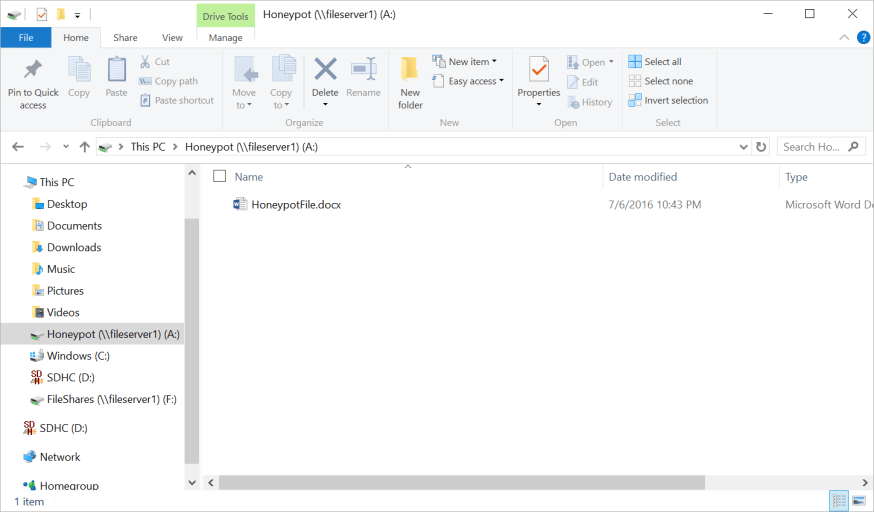Screen dimensions: 874x512
Task: Open Downloads in navigation pane
Action: tap(74, 247)
